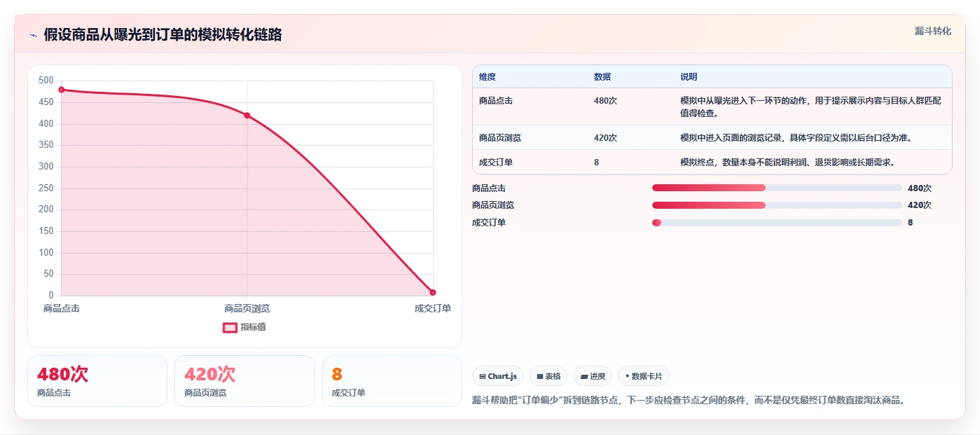The image size is (980, 435).
Task: Click the 商品点击 progress label
Action: point(489,188)
